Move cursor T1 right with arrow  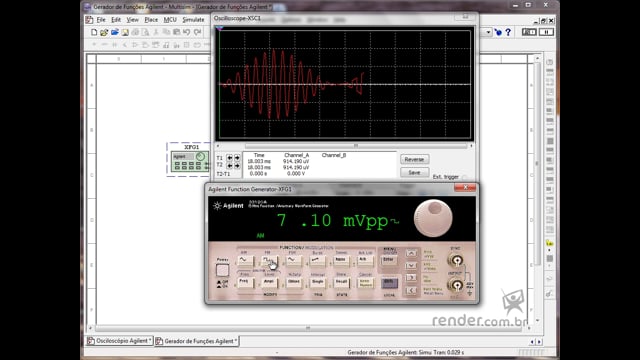pyautogui.click(x=237, y=158)
